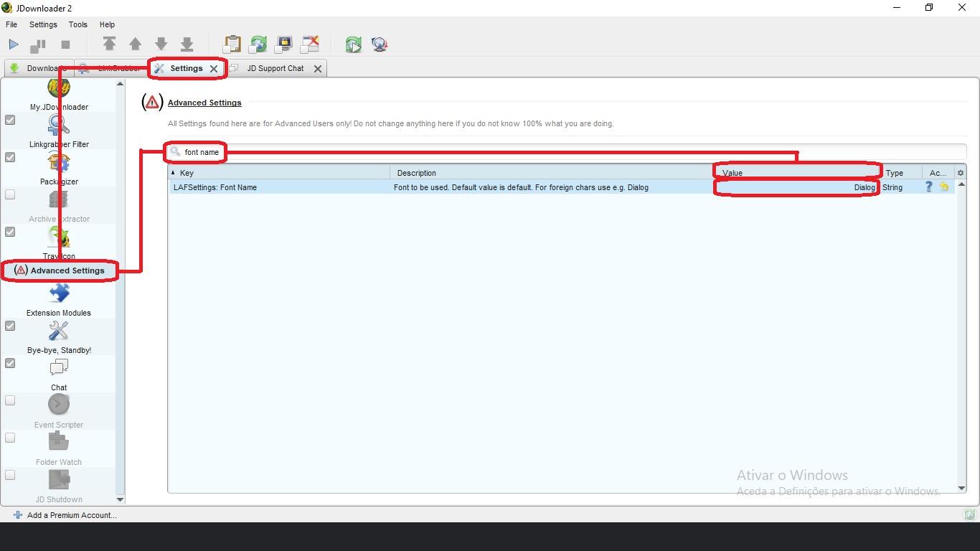Open the Event Scripter settings section
980x551 pixels.
59,412
